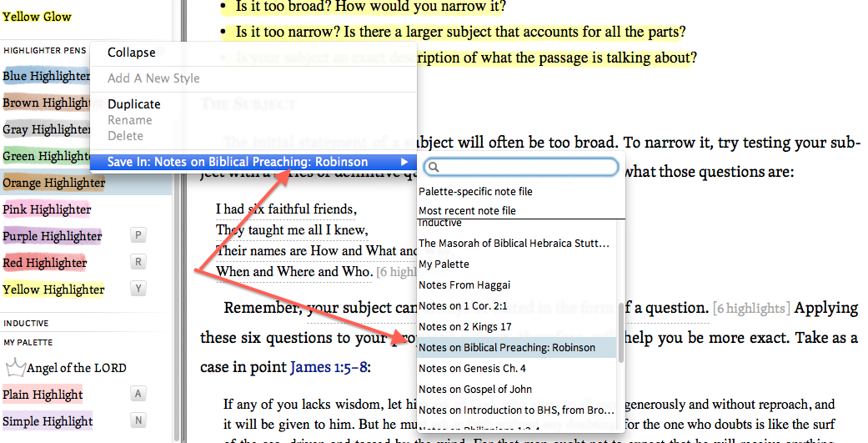Viewport: 868px width, 443px height.
Task: Click the Y shortcut key badge
Action: (138, 289)
